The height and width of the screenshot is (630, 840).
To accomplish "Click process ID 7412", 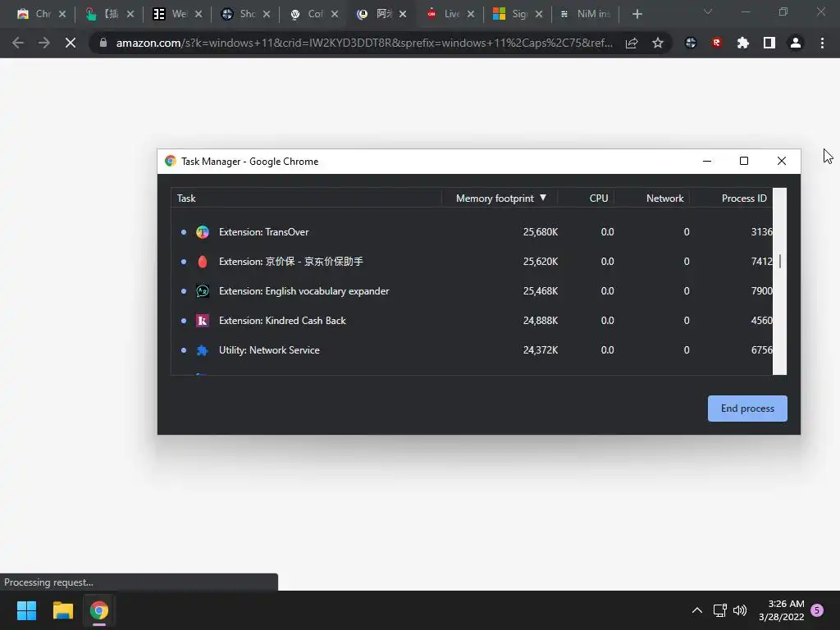I will tap(761, 262).
